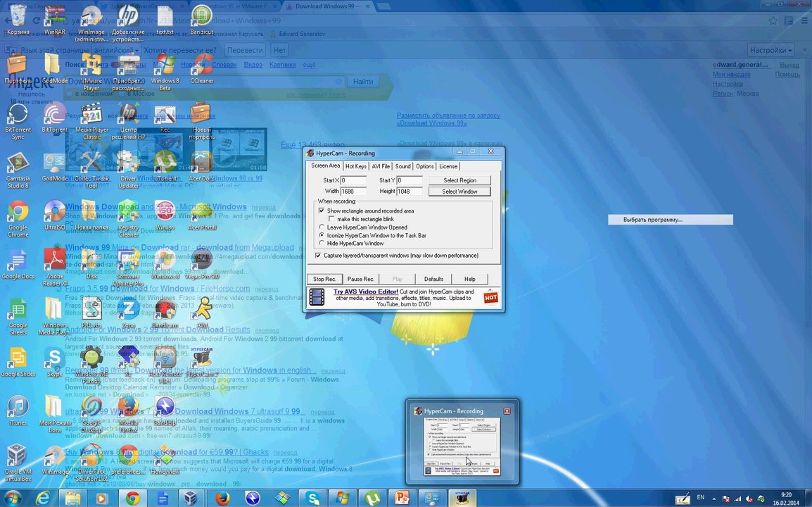The image size is (812, 507).
Task: Enable make this rectangle blink checkbox
Action: (x=332, y=219)
